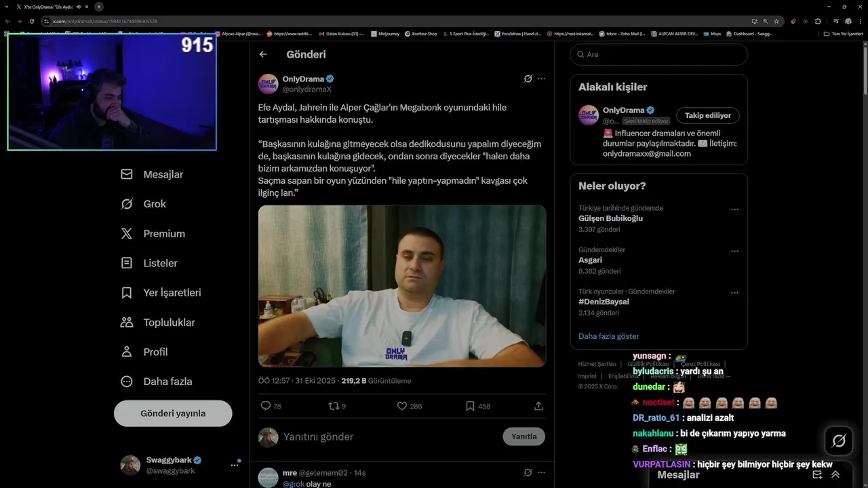Click the repost icon with 9 reposts
Viewport: 868px width, 488px height.
pos(334,406)
